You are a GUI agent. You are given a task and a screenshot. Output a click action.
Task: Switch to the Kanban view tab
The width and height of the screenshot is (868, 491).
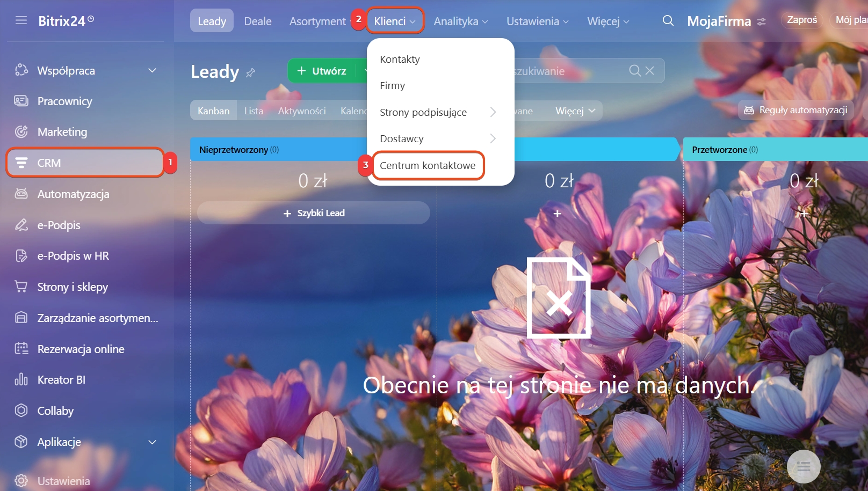[213, 111]
